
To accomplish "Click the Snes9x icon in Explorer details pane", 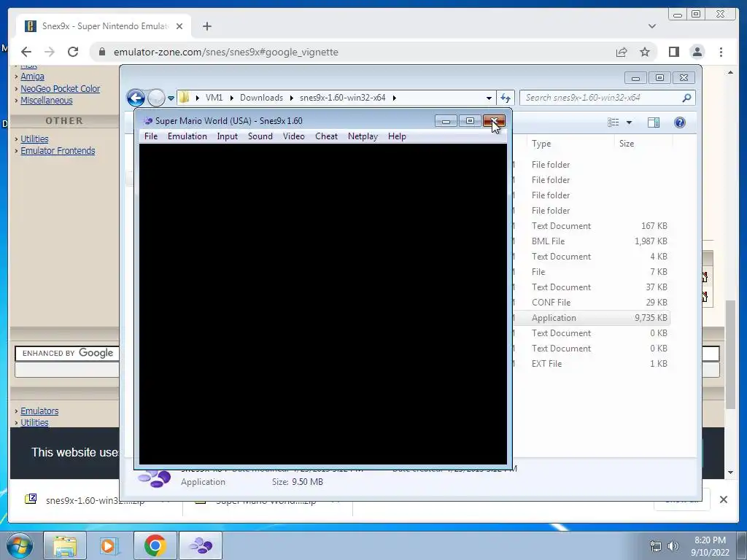I will [x=155, y=478].
